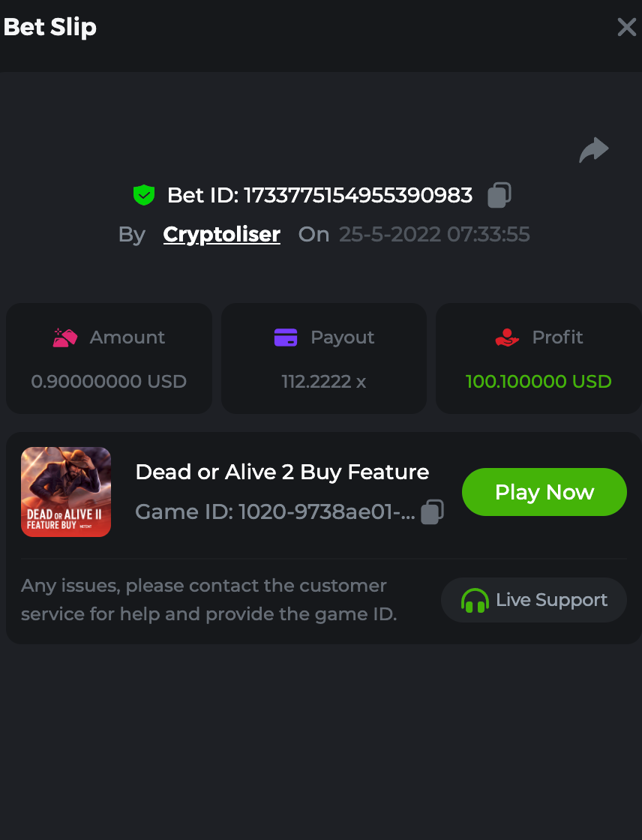Click the truncated Game ID text
Image resolution: width=642 pixels, height=840 pixels.
tap(274, 512)
